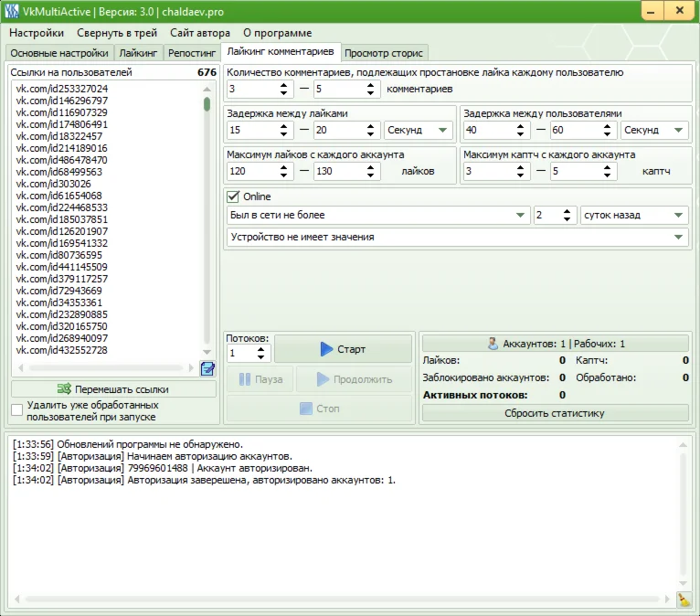Enable deleting already processed users at launch
The height and width of the screenshot is (616, 700).
[17, 410]
